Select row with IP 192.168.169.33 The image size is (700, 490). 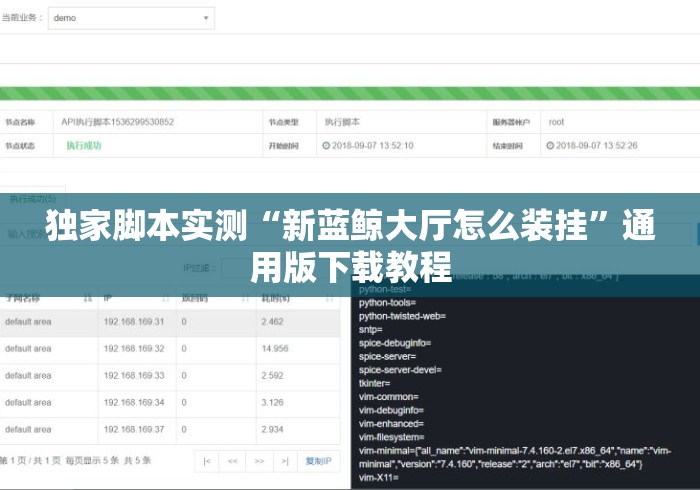point(170,376)
